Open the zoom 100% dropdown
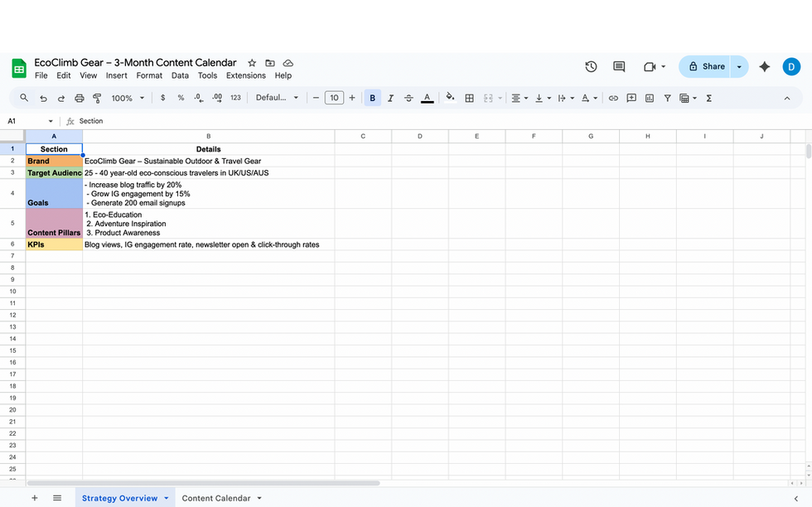Viewport: 812px width, 507px height. tap(126, 97)
